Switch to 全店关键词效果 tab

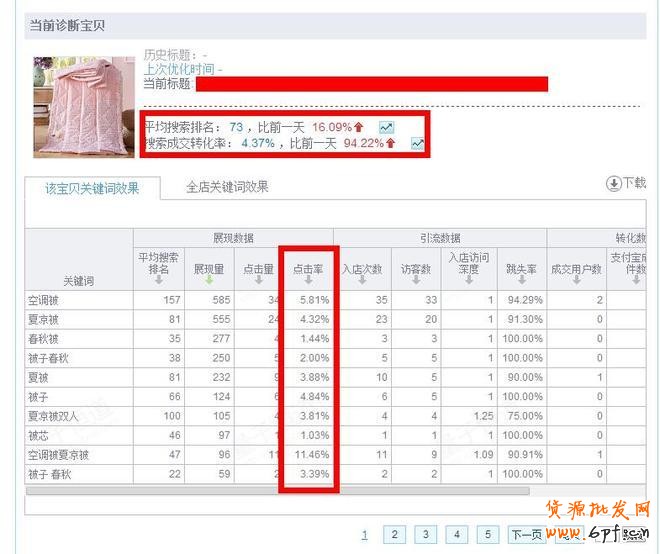point(227,187)
